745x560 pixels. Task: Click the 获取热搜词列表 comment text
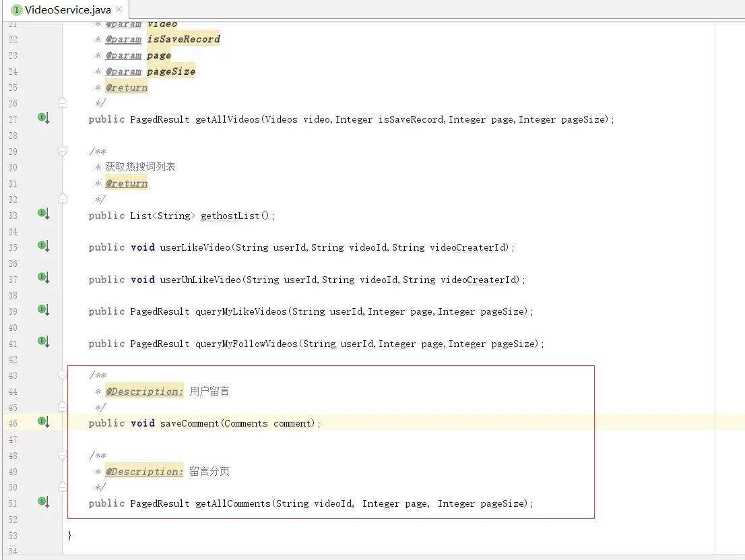click(x=140, y=167)
